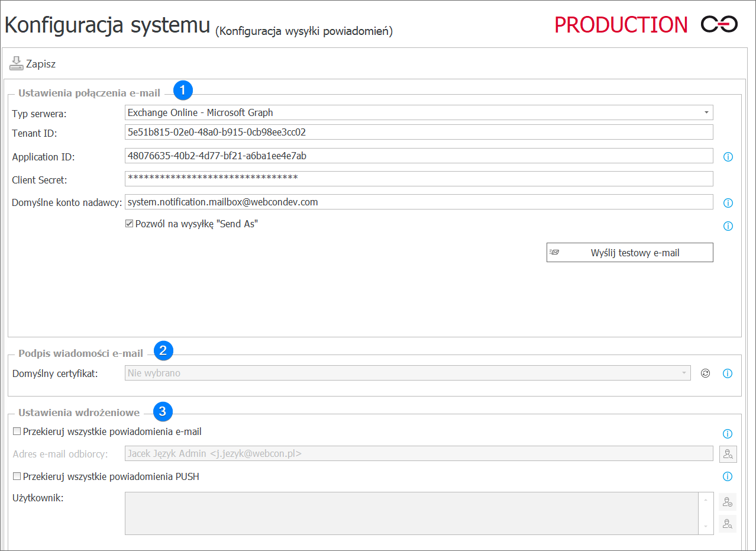
Task: Click user picker icon beside Adres e-mail odbiorcy
Action: pos(728,454)
